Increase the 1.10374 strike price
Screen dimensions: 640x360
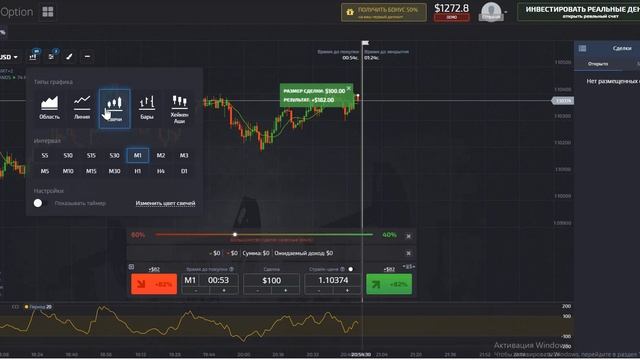point(347,291)
